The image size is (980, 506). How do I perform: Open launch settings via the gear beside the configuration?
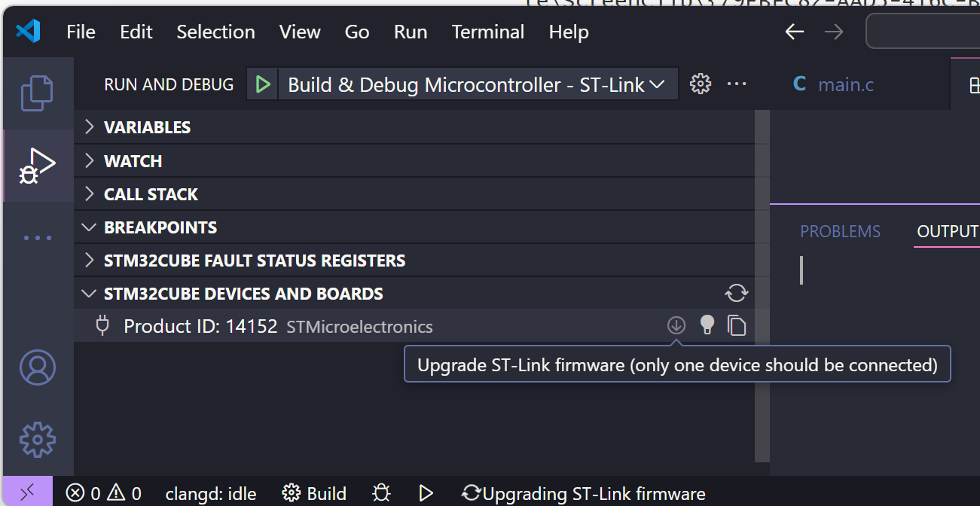(701, 84)
